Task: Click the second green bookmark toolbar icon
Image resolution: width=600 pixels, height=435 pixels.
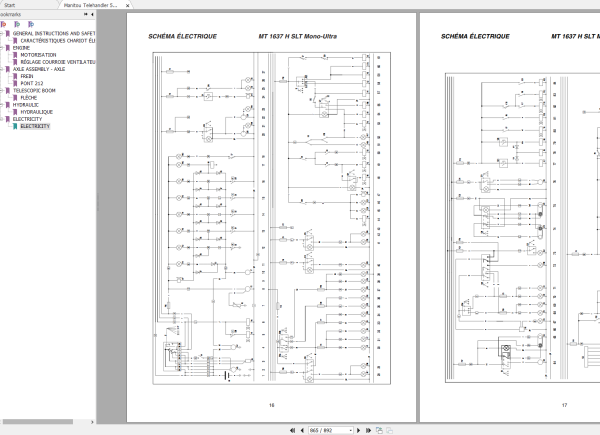Action: point(17,24)
